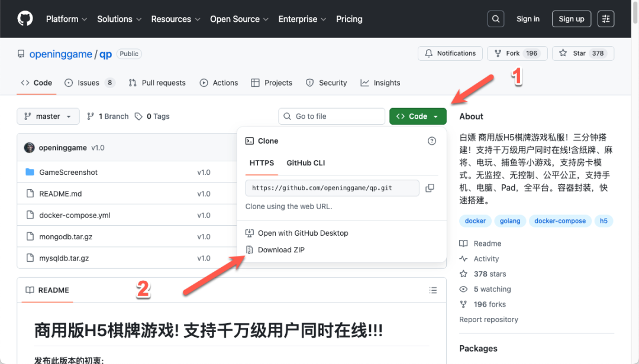639x364 pixels.
Task: Open the Solutions menu dropdown
Action: pos(119,19)
